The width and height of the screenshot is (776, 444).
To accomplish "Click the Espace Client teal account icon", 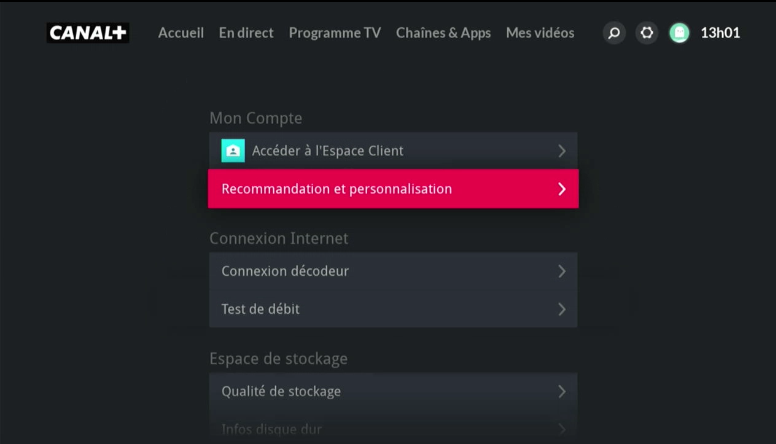I will tap(233, 150).
